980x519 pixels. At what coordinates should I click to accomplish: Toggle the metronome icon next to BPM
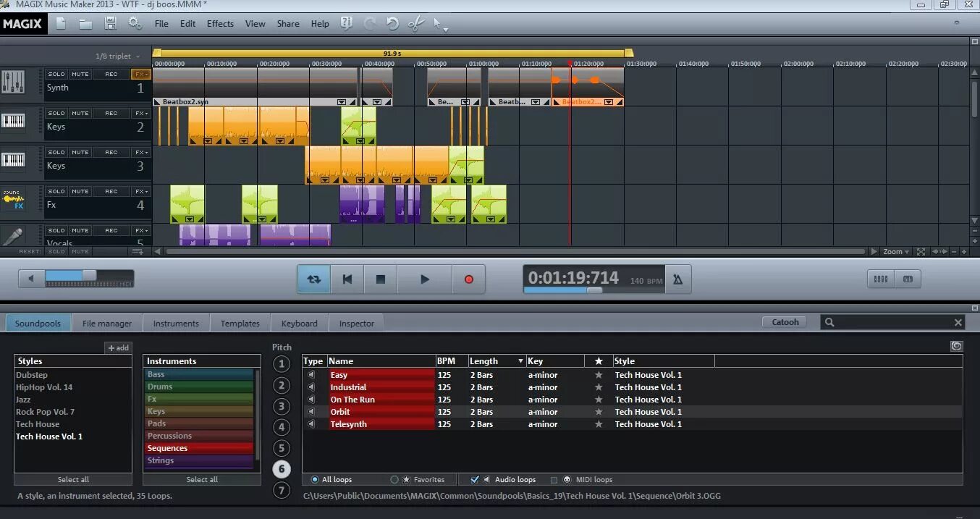(677, 279)
